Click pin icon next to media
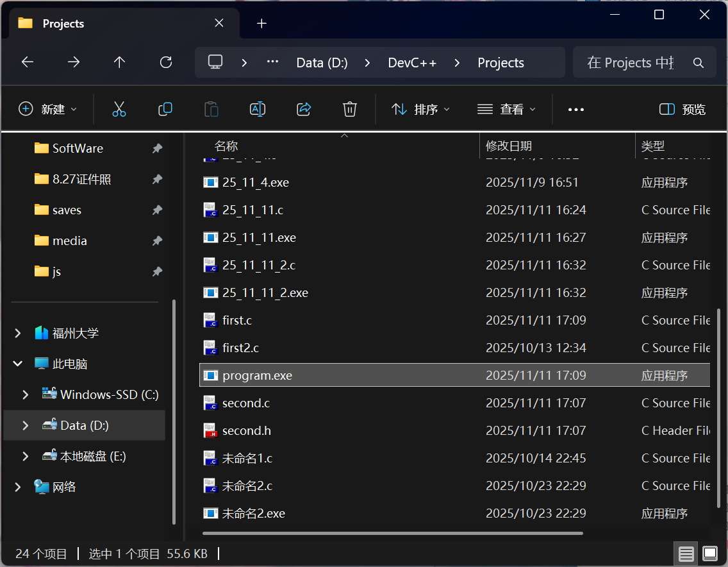 point(158,241)
